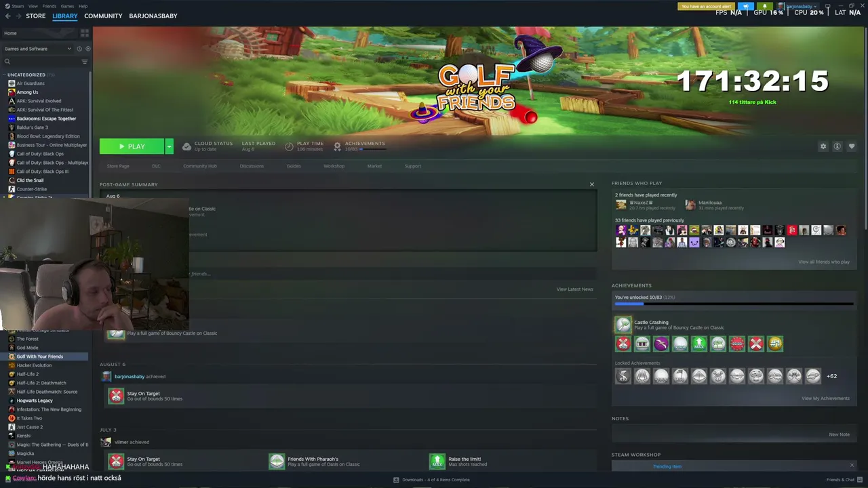Viewport: 868px width, 488px height.
Task: Click the account alert banner
Action: 706,7
